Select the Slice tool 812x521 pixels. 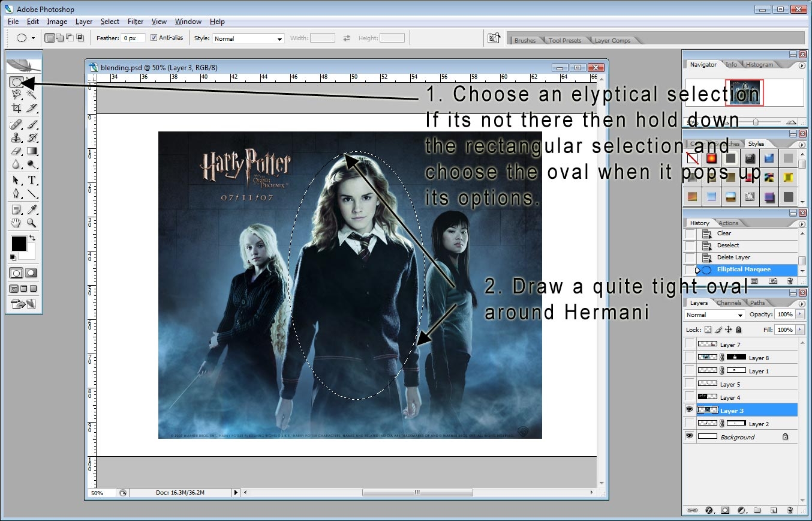31,108
